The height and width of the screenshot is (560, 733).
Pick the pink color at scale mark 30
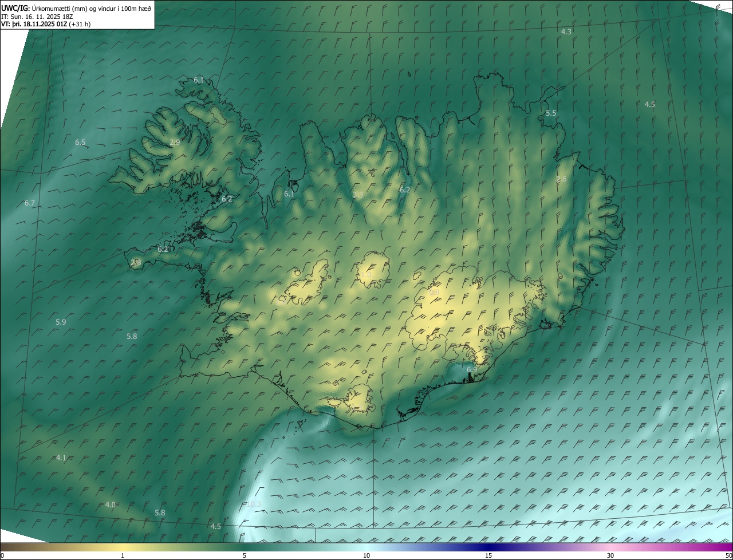pyautogui.click(x=610, y=547)
